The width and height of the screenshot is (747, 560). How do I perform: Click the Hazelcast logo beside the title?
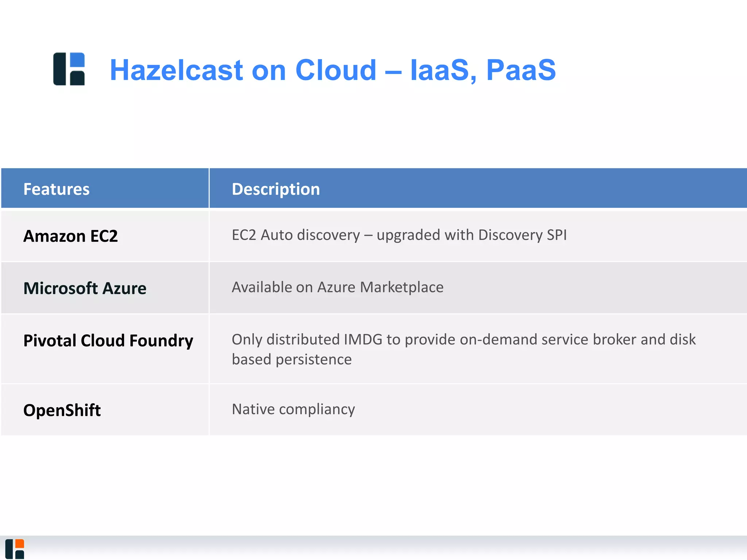point(69,69)
